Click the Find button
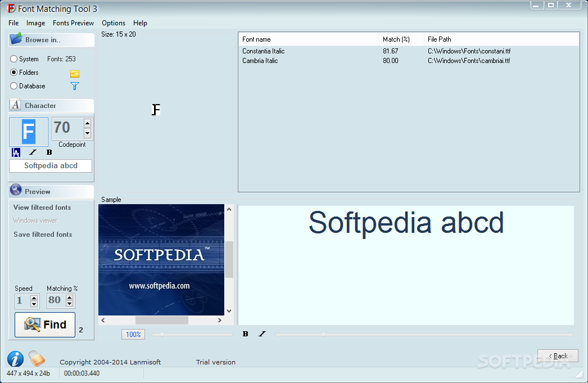 pos(45,325)
